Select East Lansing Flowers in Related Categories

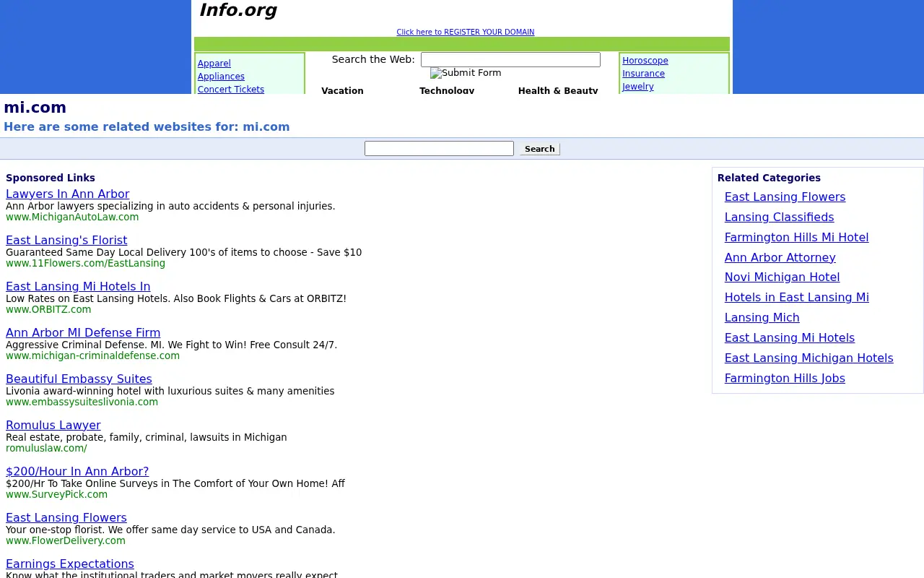785,197
